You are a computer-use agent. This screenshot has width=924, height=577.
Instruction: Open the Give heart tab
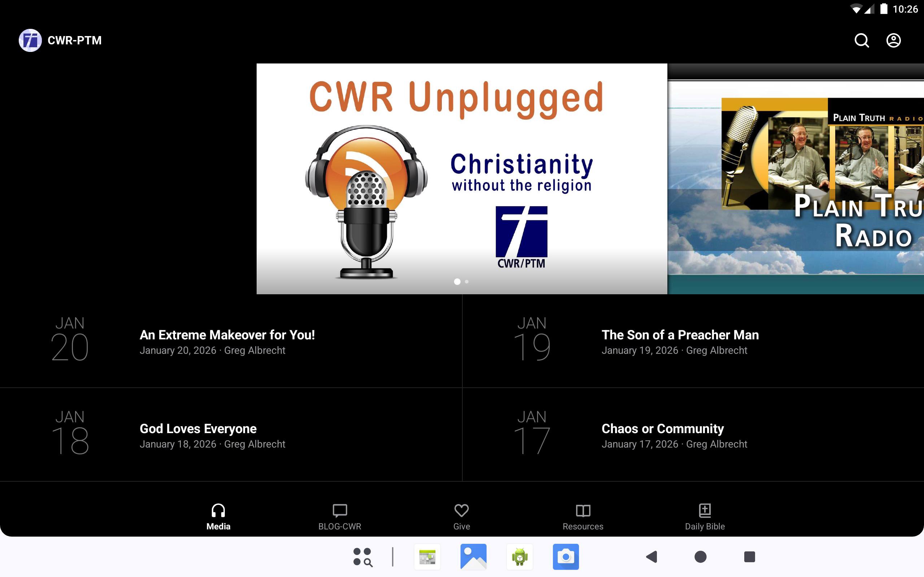461,516
